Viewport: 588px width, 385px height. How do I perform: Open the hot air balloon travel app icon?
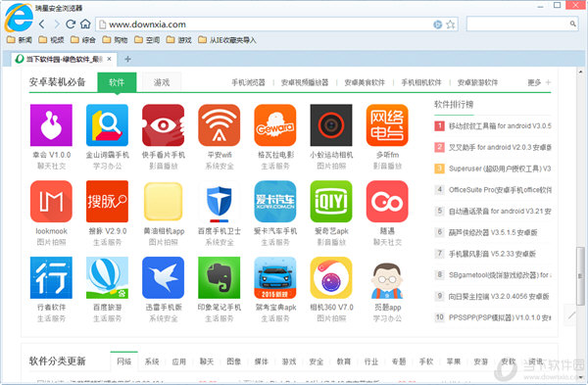[x=107, y=278]
